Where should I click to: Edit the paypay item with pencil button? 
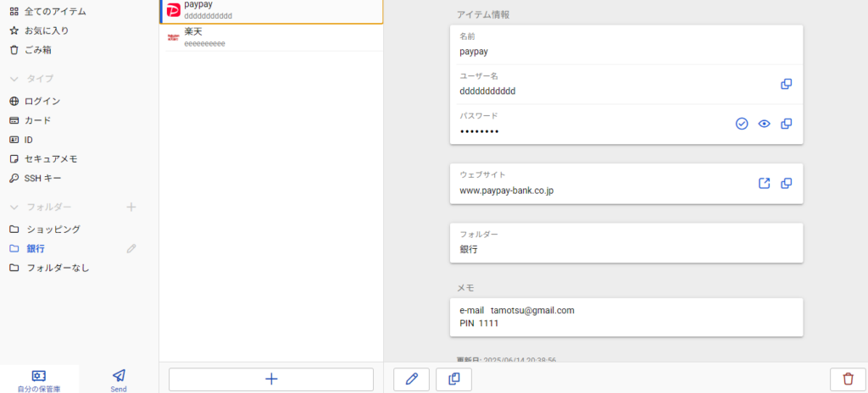(x=411, y=379)
